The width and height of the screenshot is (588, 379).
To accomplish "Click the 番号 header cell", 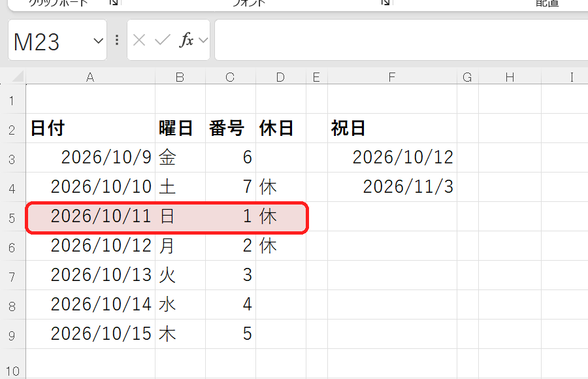I will click(231, 128).
